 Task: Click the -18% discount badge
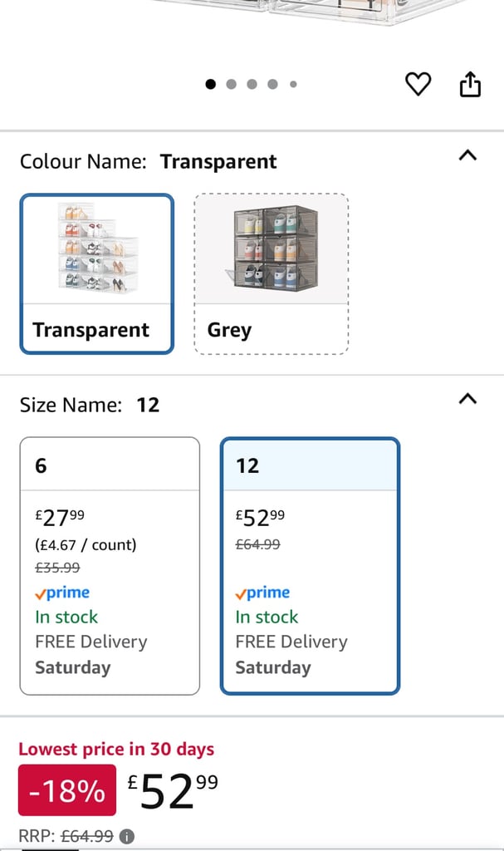coord(67,790)
